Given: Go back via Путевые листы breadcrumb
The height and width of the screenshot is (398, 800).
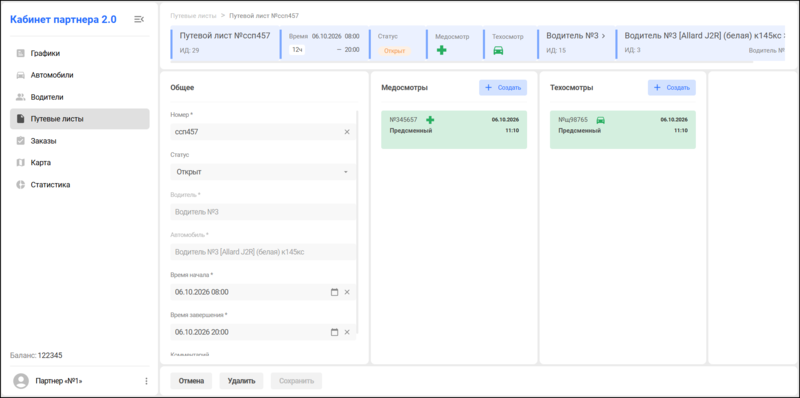Looking at the screenshot, I should click(193, 16).
